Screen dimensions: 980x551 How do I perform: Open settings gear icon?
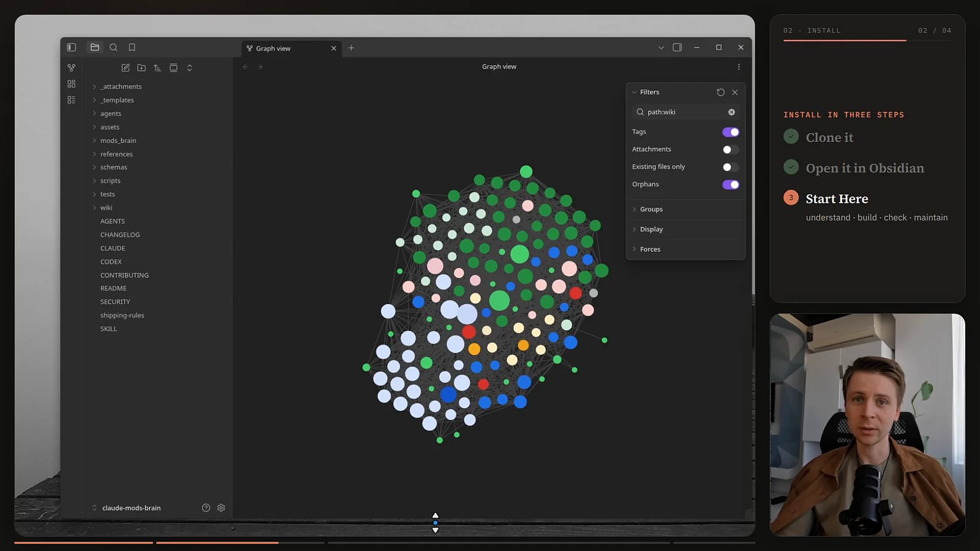[221, 508]
